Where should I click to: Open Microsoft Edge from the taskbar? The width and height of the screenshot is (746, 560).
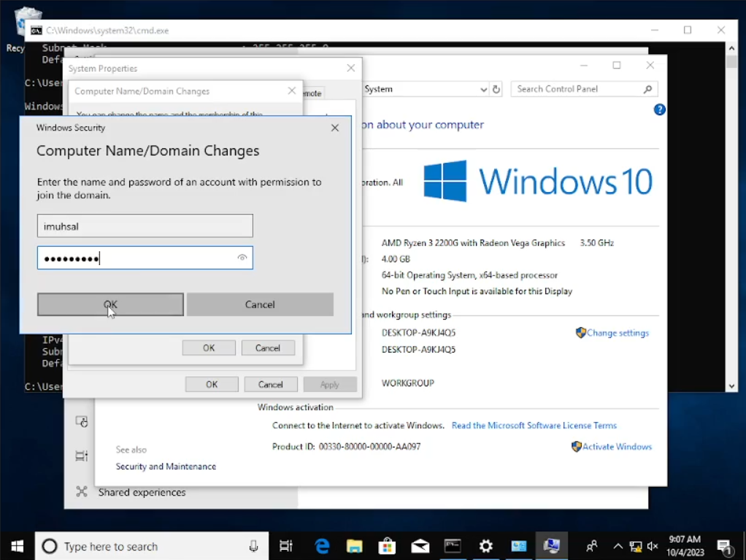tap(321, 546)
